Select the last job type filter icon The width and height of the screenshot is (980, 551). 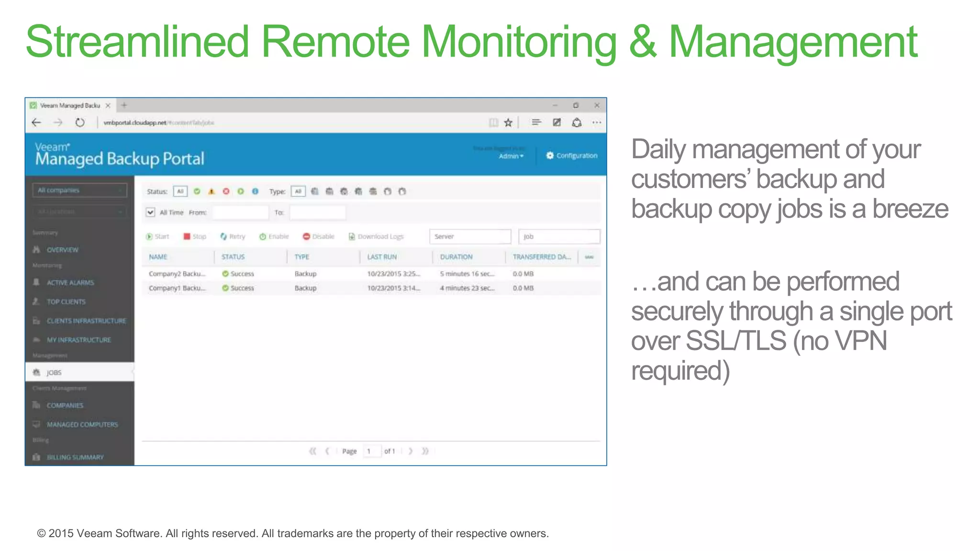coord(402,191)
